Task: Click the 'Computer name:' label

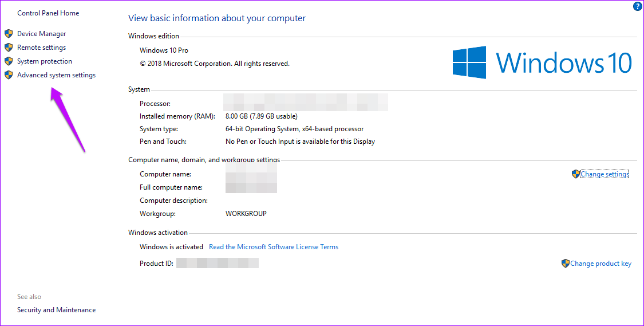Action: coord(165,174)
